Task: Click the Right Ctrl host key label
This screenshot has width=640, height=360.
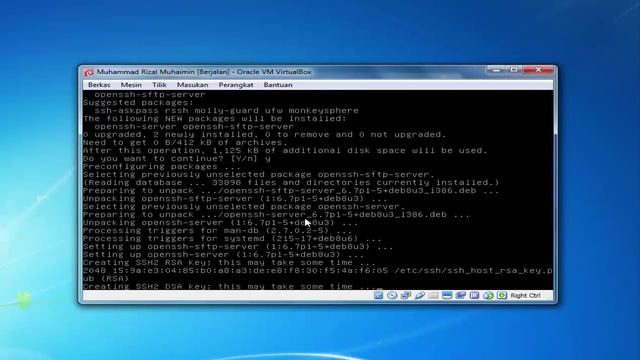Action: (x=525, y=295)
